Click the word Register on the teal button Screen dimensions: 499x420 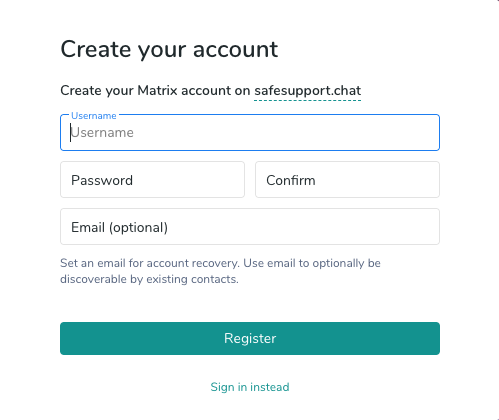coord(250,338)
